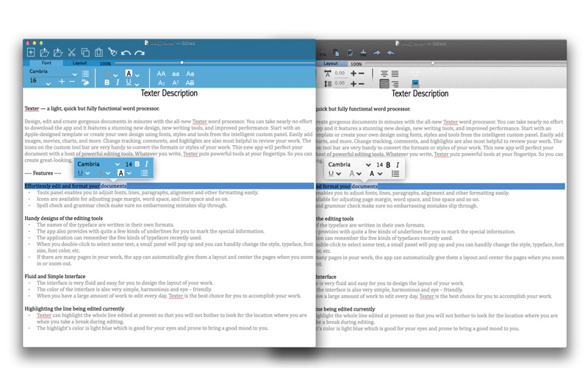Toggle italic in the blue font panel
This screenshot has height=368, width=588.
pyautogui.click(x=118, y=82)
